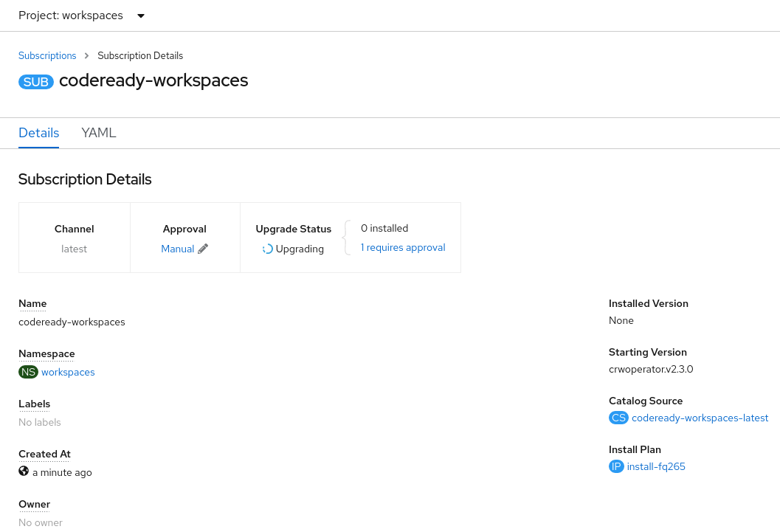This screenshot has width=780, height=532.
Task: Click the NS namespace badge icon
Action: tap(28, 372)
